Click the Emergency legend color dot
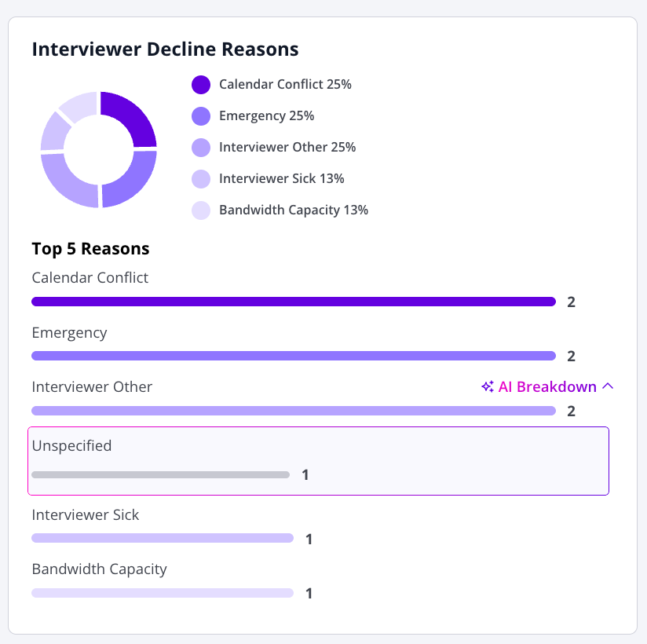Image resolution: width=647 pixels, height=644 pixels. tap(201, 116)
